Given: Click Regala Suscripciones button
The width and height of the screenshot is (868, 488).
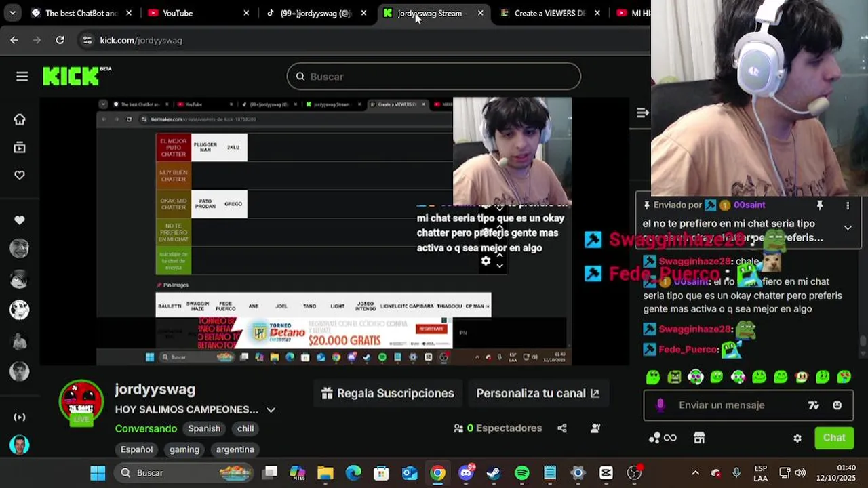Looking at the screenshot, I should coord(387,393).
